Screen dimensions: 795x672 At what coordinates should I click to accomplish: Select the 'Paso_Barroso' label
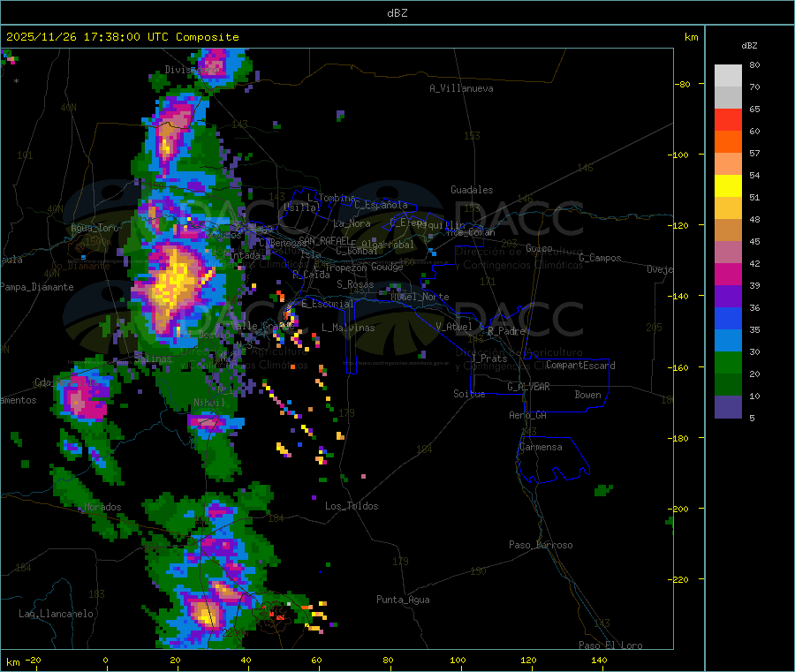tap(541, 545)
